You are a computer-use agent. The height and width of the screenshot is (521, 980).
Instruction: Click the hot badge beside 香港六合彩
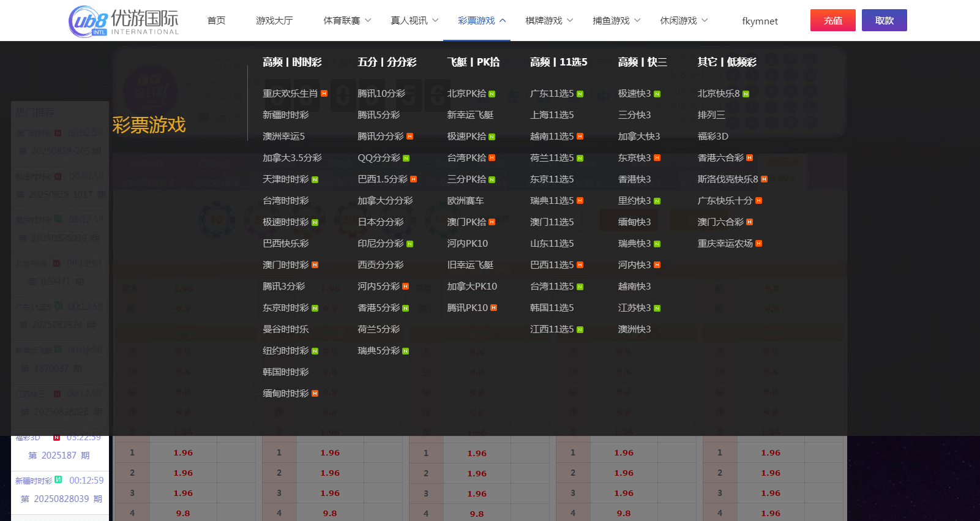[749, 158]
